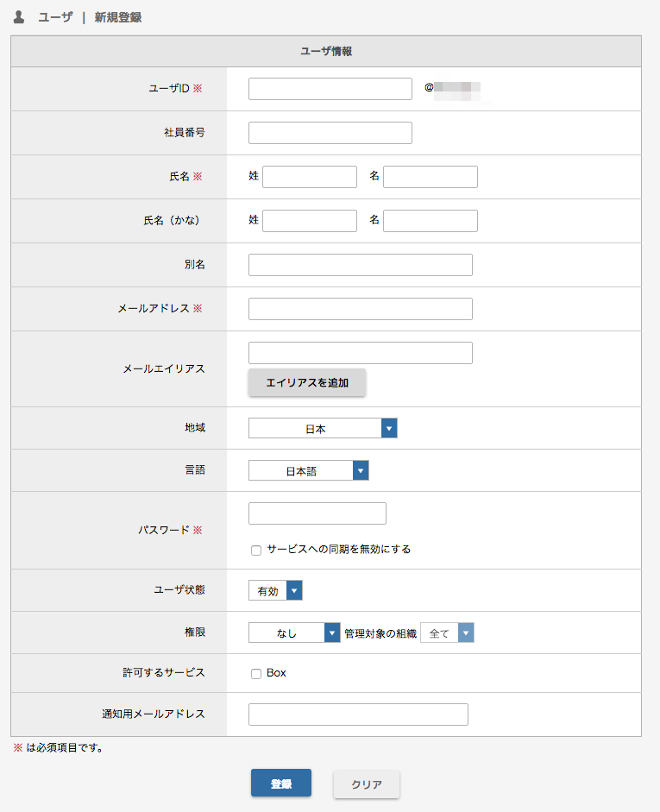Click the パスワード label text
Screen dimensions: 660x812
point(164,531)
